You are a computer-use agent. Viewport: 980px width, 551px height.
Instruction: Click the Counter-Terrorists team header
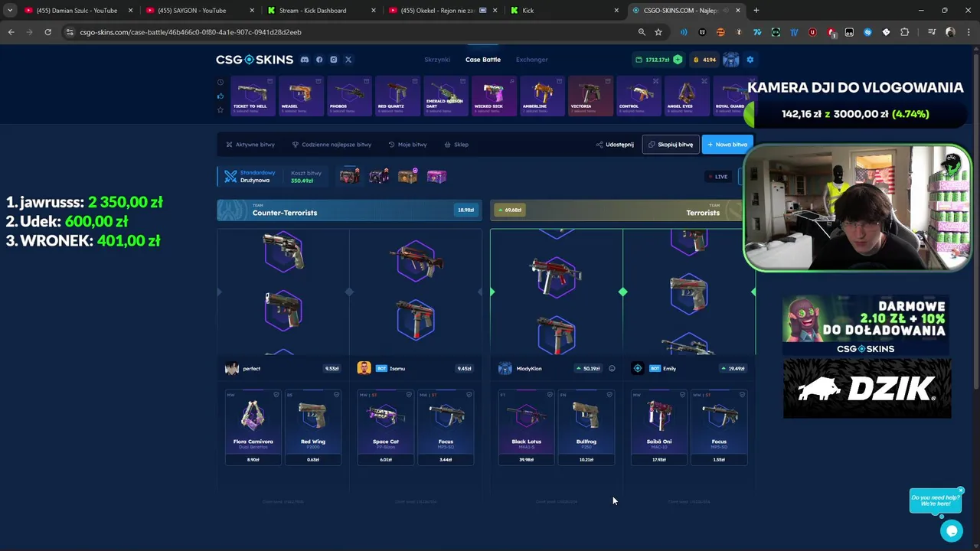click(349, 210)
